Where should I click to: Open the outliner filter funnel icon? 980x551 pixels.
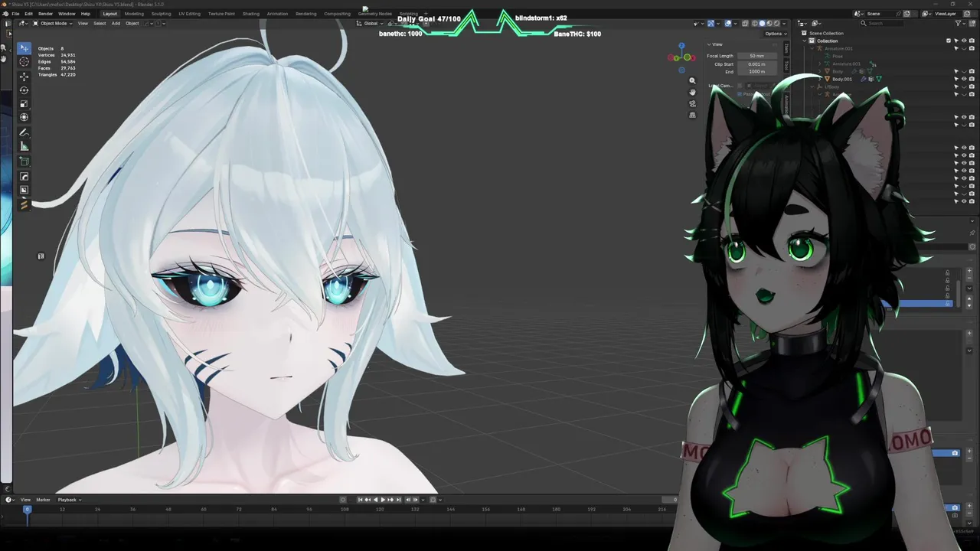958,24
